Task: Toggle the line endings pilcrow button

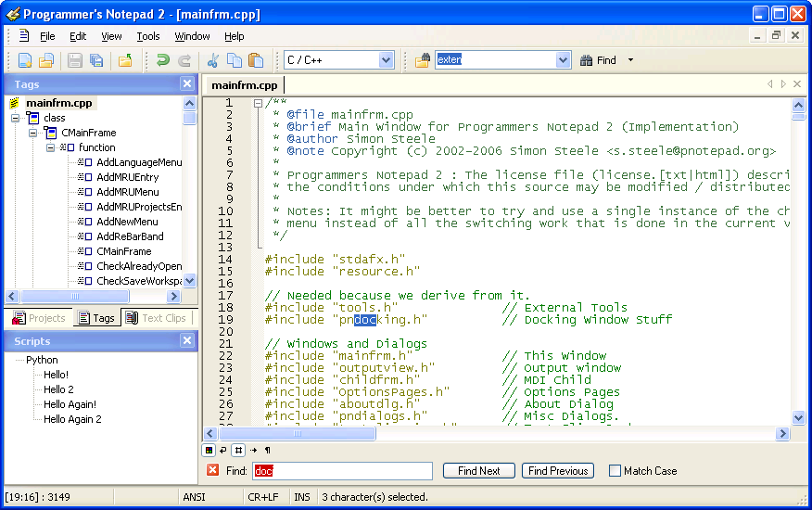Action: click(x=268, y=450)
